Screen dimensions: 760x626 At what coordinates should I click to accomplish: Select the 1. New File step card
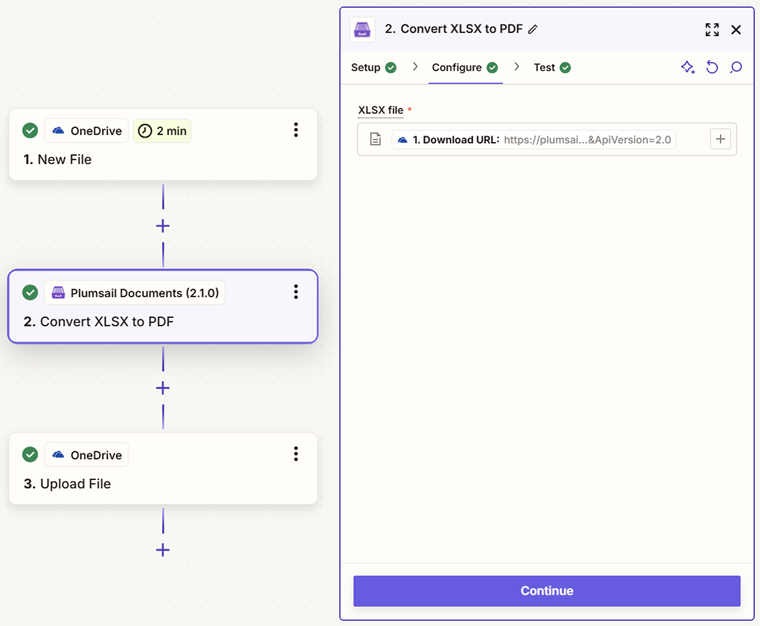163,145
